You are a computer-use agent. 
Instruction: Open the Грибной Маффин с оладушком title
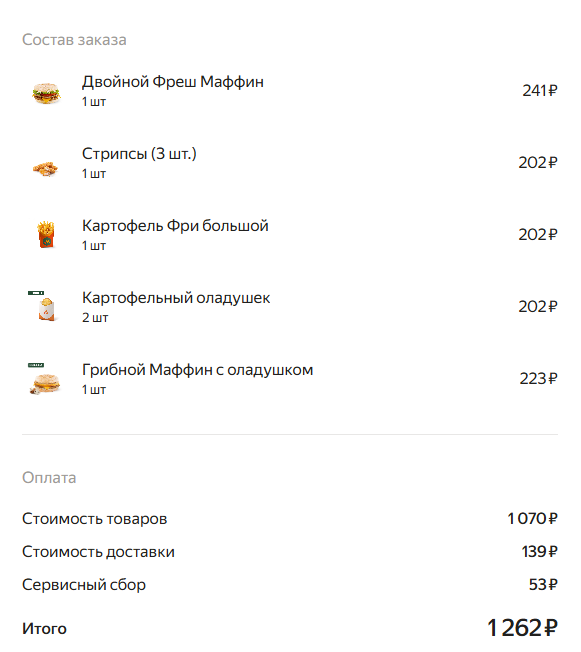[x=197, y=370]
